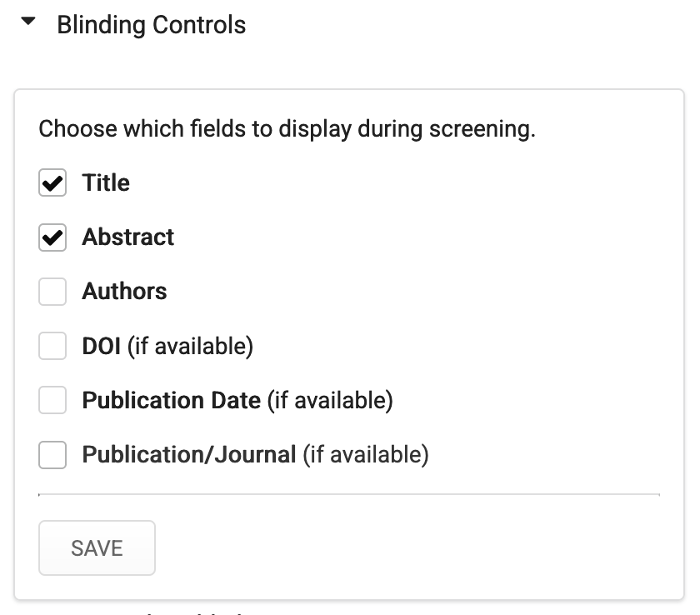
Task: Uncheck the Title checkbox box
Action: pyautogui.click(x=52, y=183)
